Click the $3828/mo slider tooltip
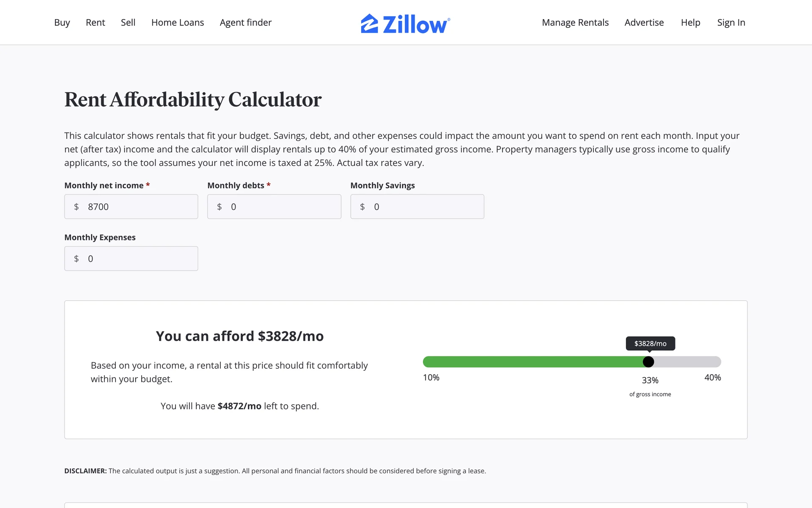Viewport: 812px width, 508px height. (x=650, y=343)
